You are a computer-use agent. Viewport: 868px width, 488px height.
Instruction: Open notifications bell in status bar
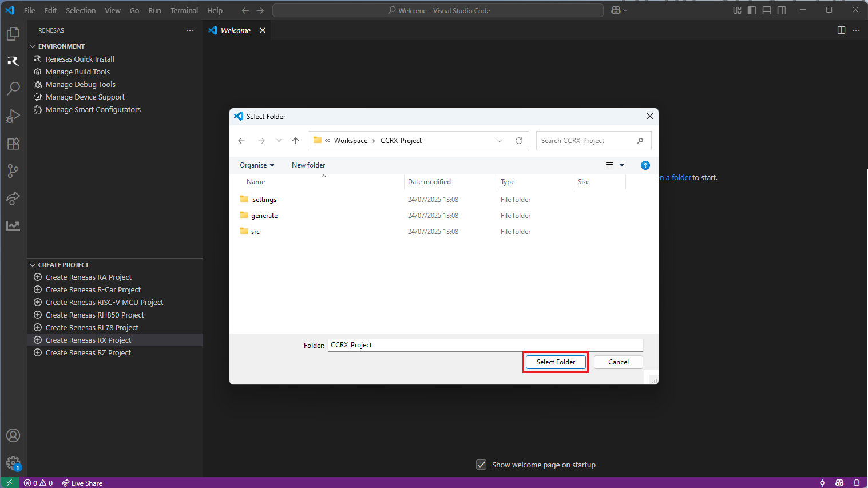click(857, 483)
